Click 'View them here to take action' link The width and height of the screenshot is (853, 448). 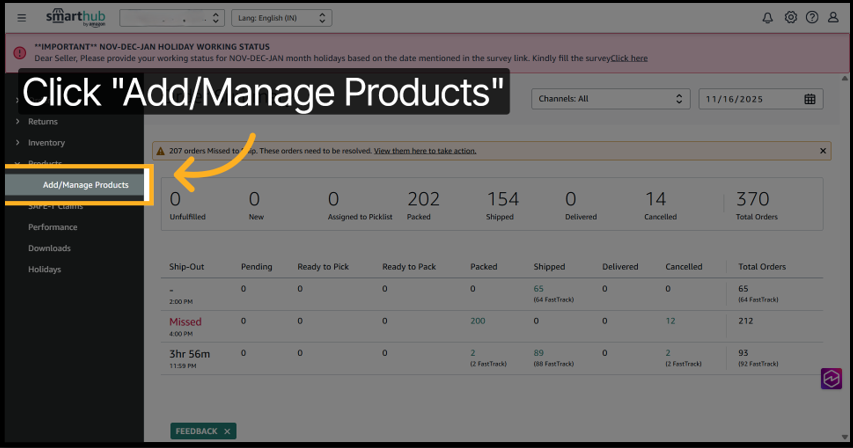tap(425, 151)
